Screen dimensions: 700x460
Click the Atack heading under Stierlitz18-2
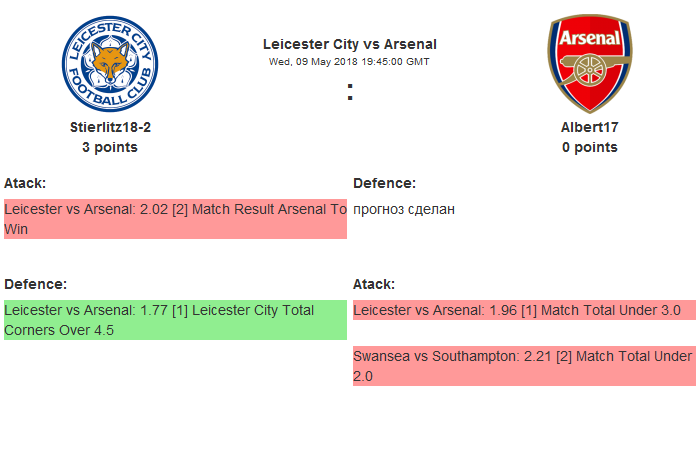(25, 183)
